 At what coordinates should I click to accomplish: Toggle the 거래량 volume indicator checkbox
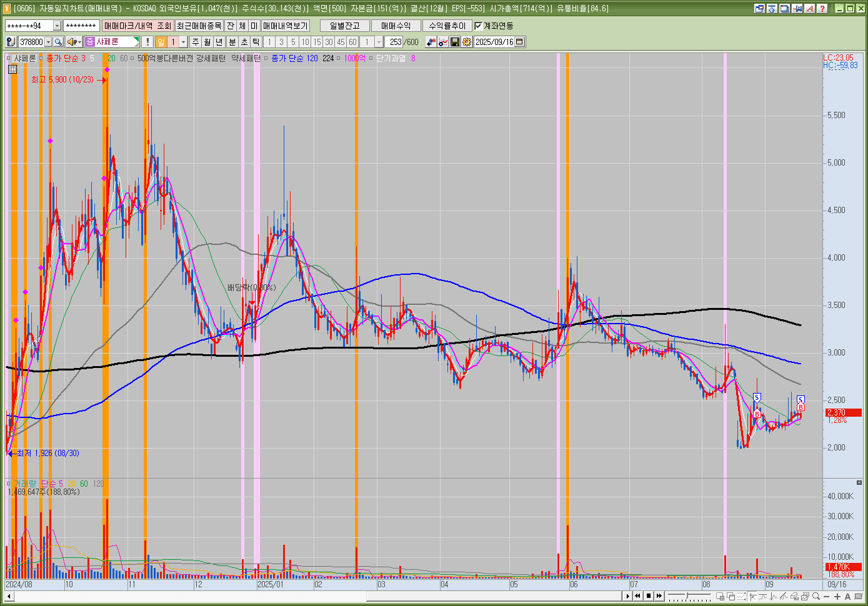click(x=9, y=484)
